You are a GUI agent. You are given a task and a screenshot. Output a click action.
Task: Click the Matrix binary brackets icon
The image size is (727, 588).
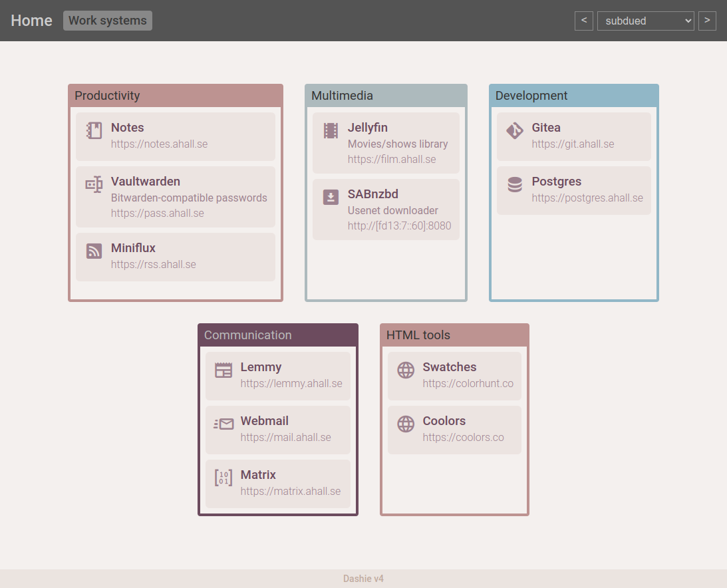223,478
